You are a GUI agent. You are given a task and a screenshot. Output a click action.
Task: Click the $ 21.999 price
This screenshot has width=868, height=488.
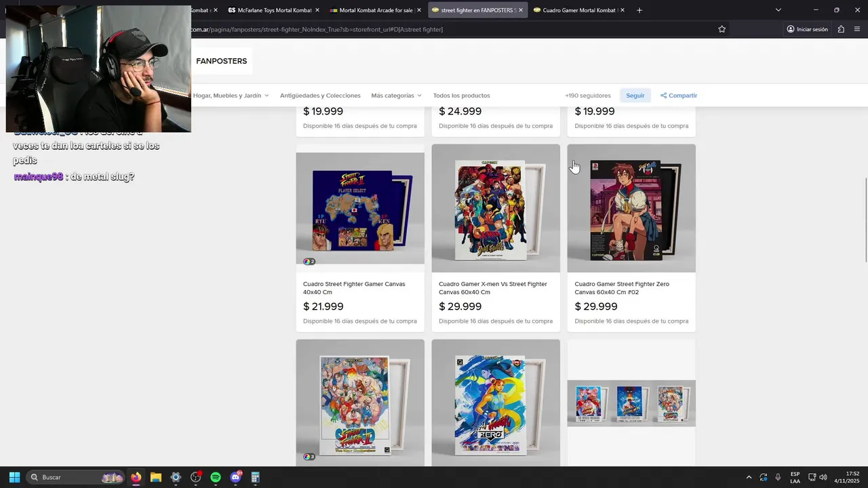(323, 306)
